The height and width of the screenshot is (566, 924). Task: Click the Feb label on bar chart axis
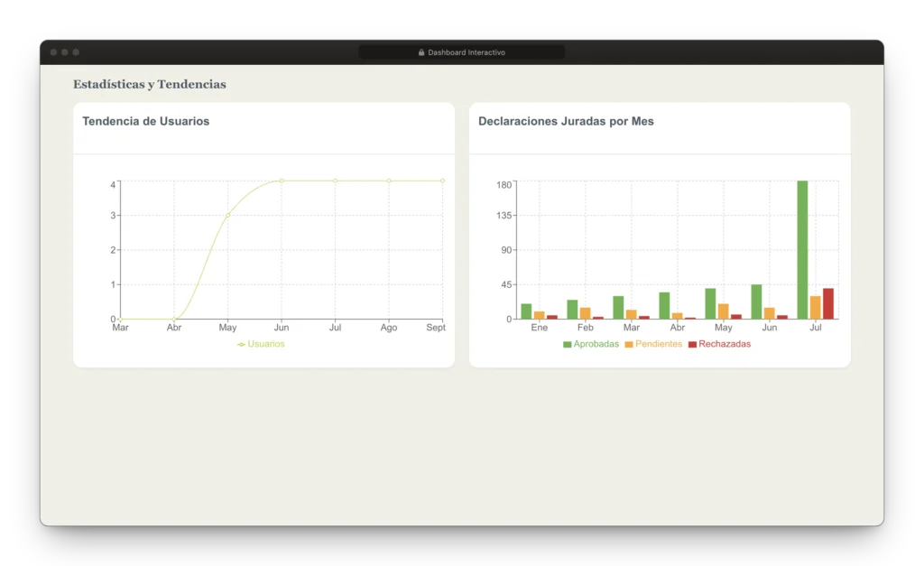(x=585, y=328)
